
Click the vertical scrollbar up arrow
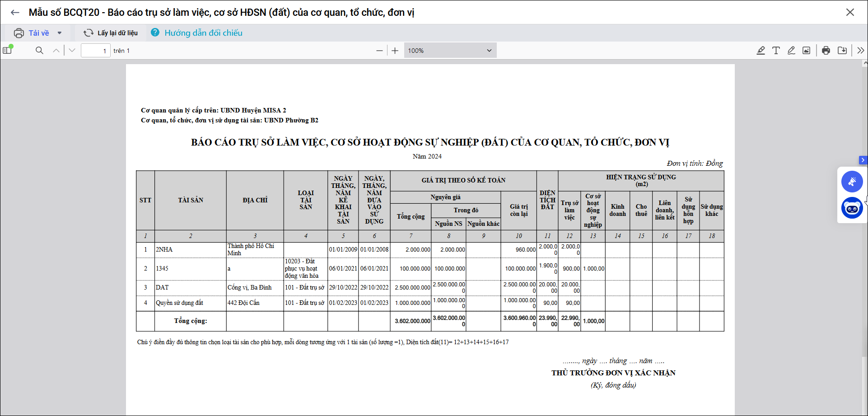(865, 64)
